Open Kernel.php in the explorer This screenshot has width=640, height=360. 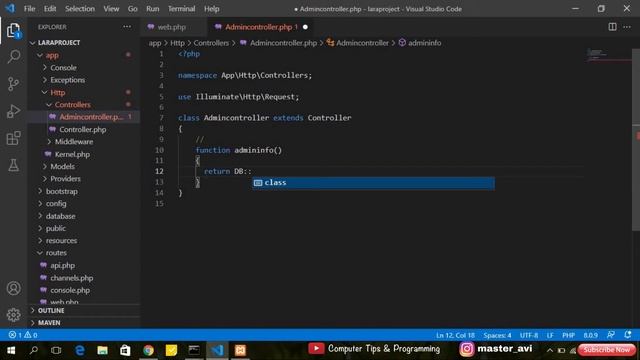[84, 154]
